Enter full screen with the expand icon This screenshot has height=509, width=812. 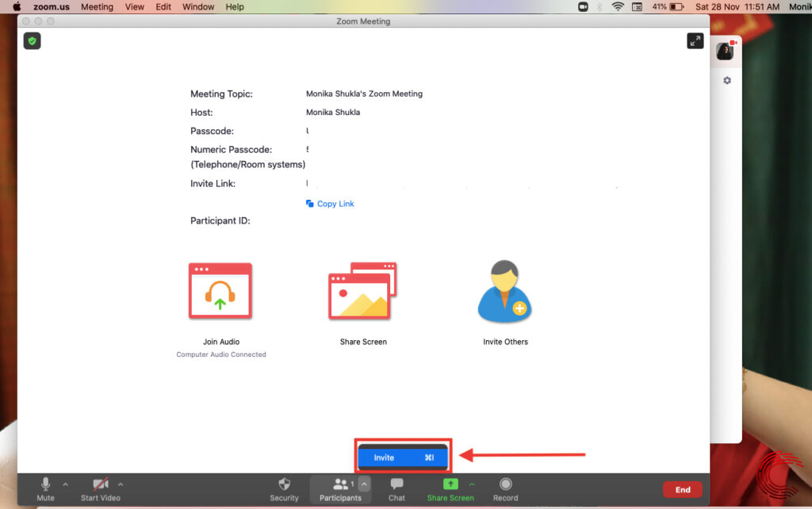coord(695,40)
